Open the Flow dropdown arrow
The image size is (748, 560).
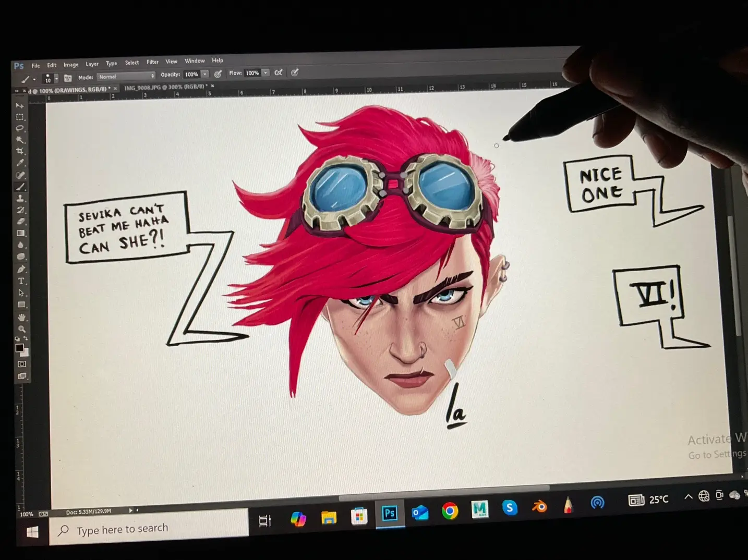(x=266, y=74)
